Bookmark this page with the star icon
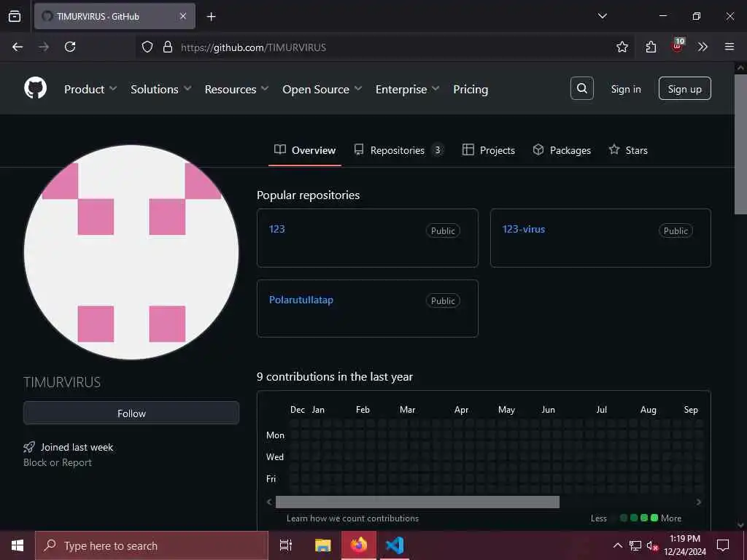The height and width of the screenshot is (560, 747). [622, 47]
